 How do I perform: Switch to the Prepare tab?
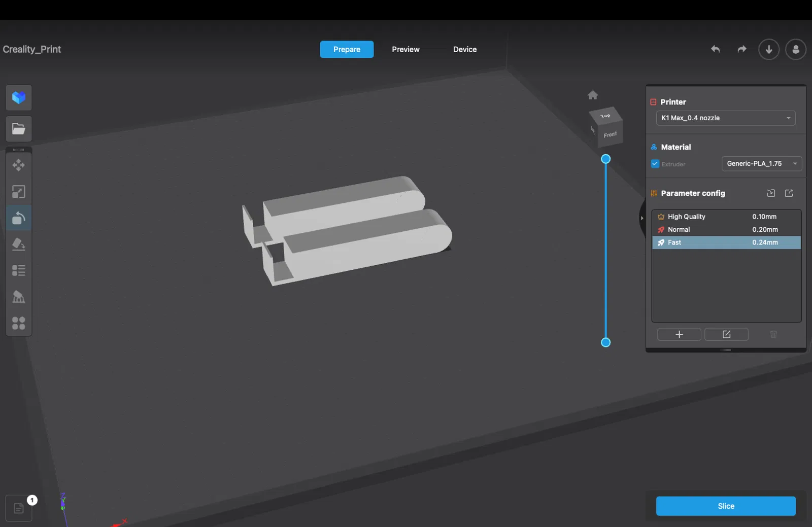click(347, 49)
